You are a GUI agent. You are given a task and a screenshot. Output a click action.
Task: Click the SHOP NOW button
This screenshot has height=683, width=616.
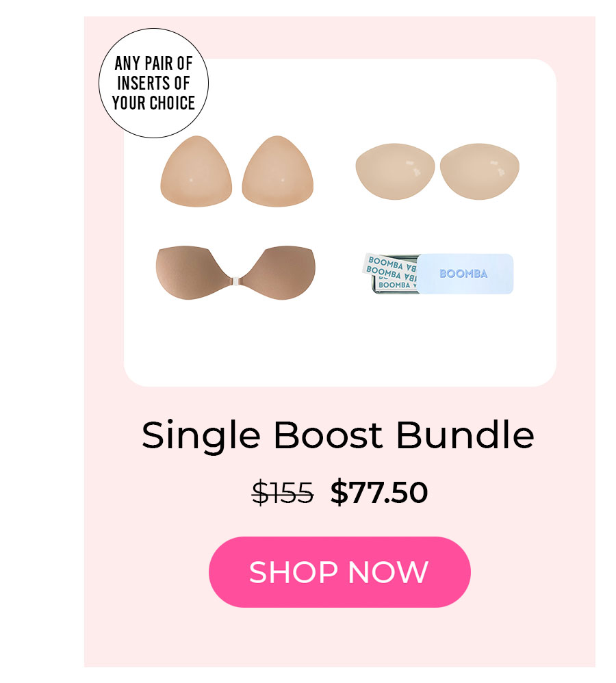[x=339, y=572]
